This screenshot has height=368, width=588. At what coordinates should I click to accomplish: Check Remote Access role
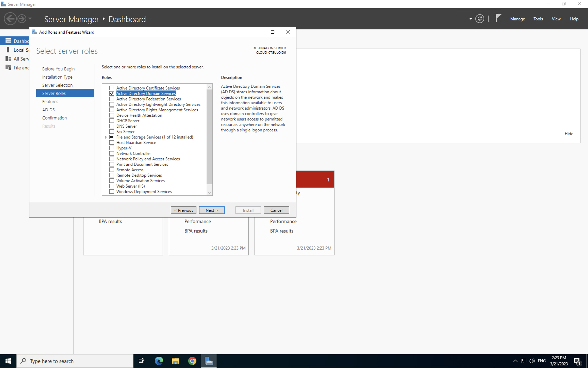click(x=111, y=170)
